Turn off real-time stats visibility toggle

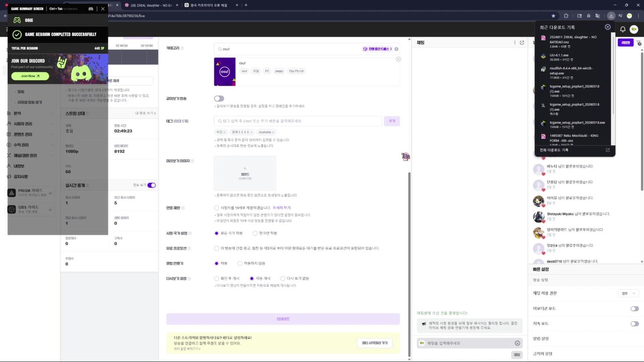[152, 185]
